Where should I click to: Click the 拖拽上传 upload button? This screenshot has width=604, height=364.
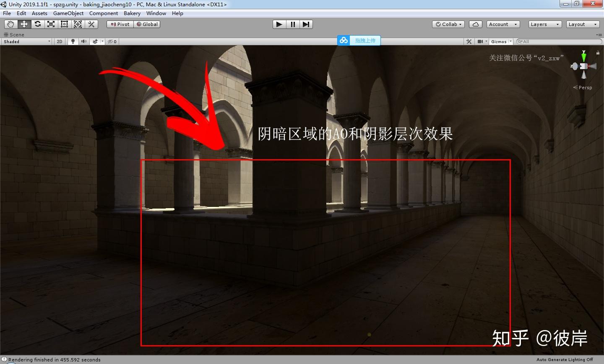point(365,40)
